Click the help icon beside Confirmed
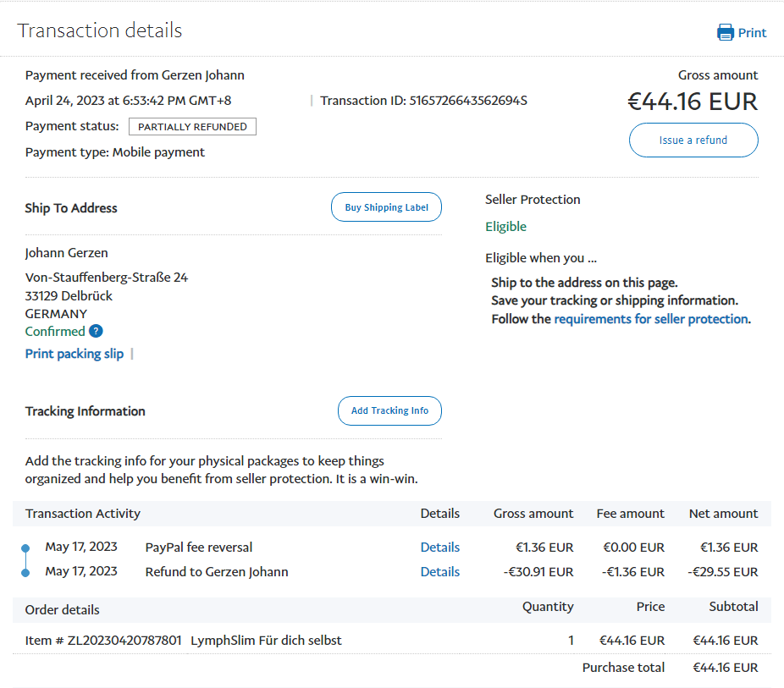This screenshot has height=688, width=784. point(96,332)
